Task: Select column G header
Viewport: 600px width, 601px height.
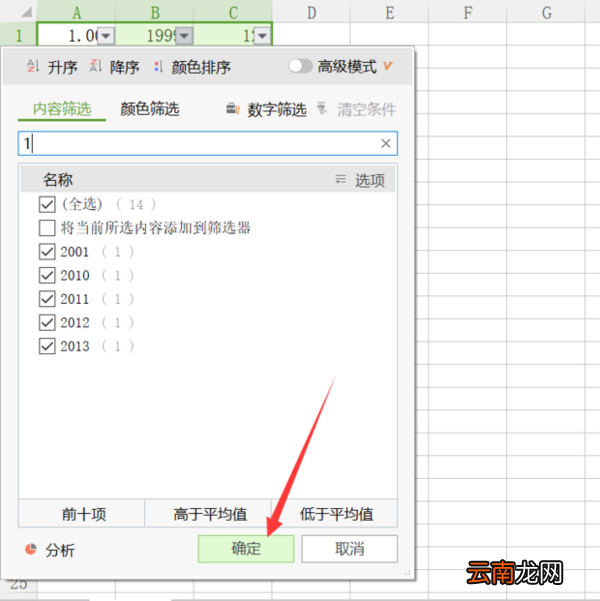Action: 547,12
